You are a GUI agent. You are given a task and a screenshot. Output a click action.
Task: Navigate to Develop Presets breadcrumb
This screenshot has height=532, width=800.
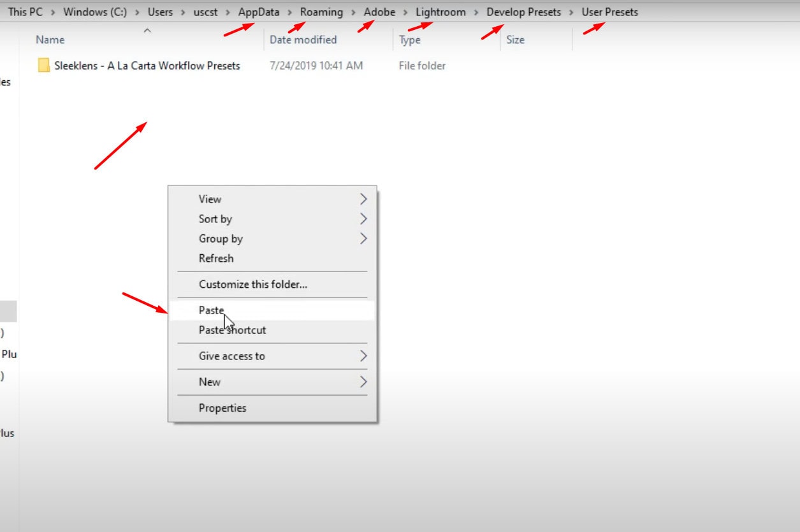click(x=524, y=12)
